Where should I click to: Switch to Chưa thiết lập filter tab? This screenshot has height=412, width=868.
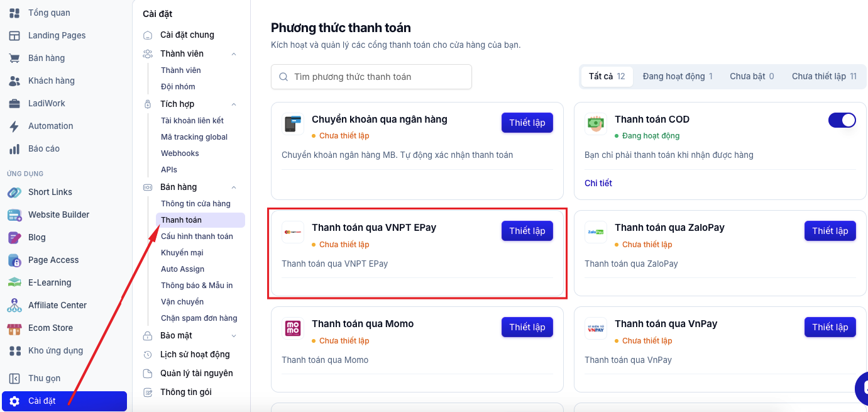point(824,76)
